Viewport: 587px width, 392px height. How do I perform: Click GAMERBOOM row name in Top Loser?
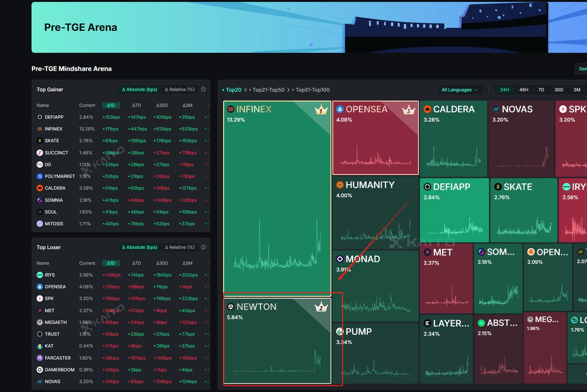60,370
